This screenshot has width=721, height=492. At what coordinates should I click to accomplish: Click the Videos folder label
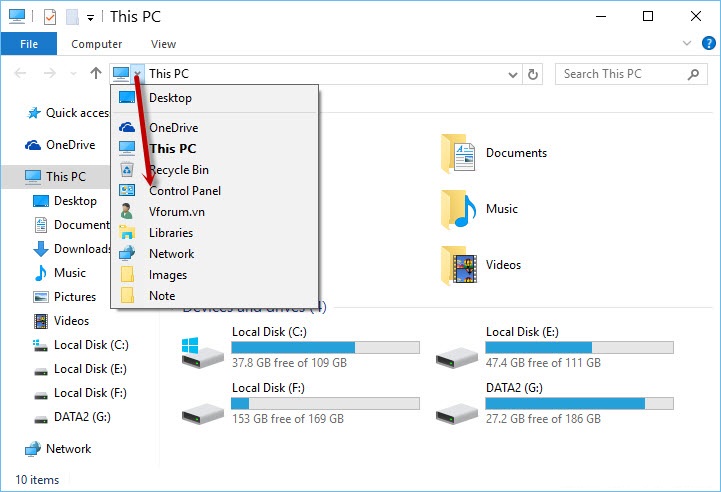coord(504,265)
